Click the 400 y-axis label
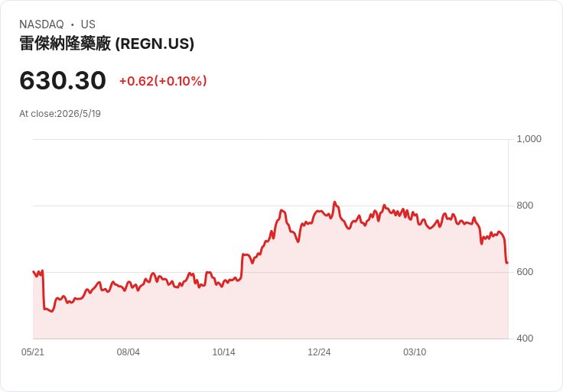Viewport: 563px width, 392px height. (x=525, y=339)
